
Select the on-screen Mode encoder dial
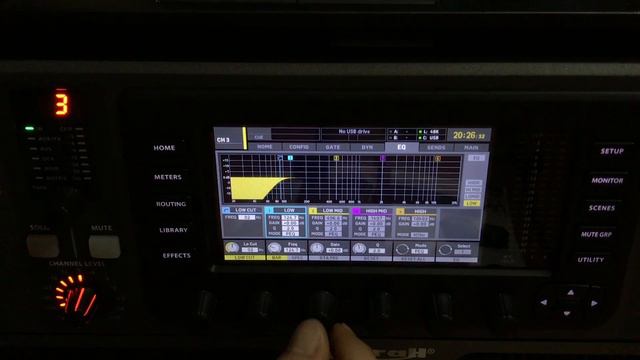[x=402, y=249]
